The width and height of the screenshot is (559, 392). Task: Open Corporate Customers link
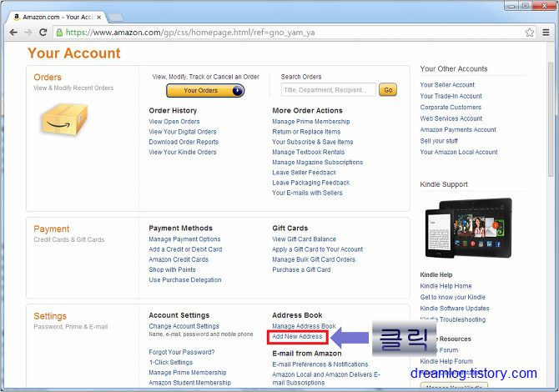451,108
